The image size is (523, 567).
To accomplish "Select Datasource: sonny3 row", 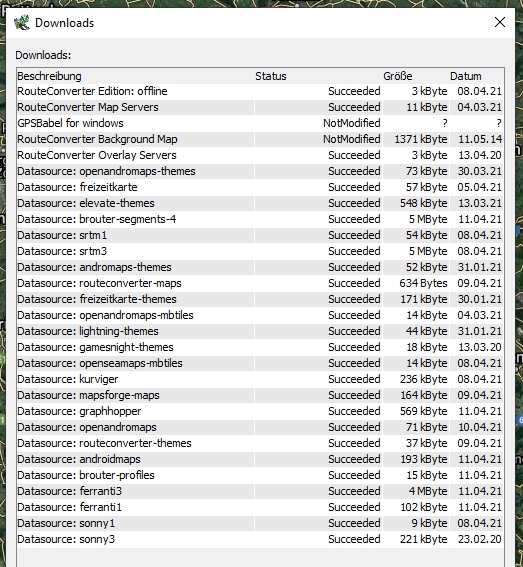I will tap(260, 540).
